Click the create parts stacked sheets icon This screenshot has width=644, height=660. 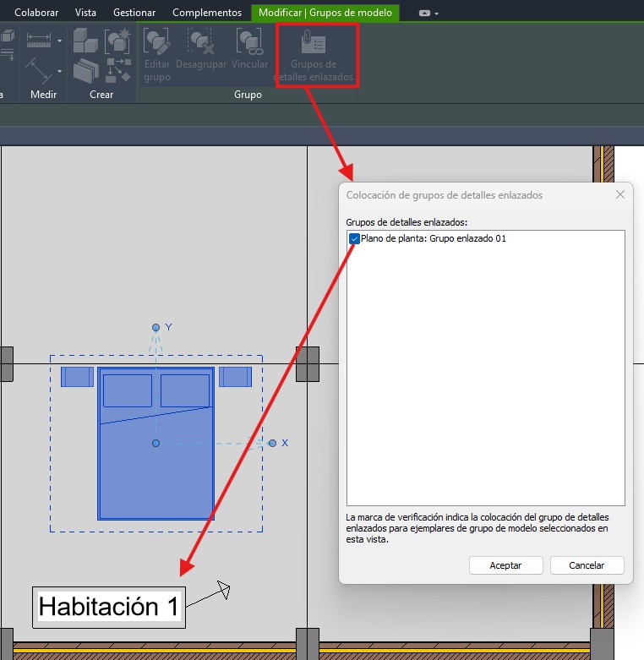tap(85, 71)
